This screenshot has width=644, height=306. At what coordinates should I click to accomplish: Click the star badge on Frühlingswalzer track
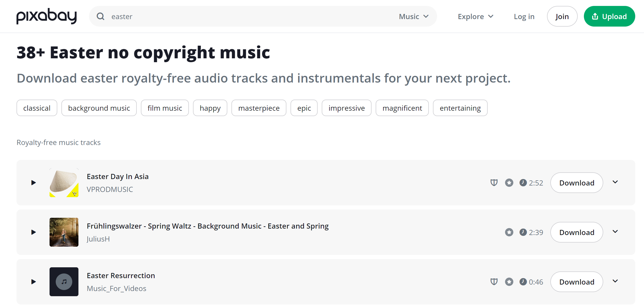tap(509, 232)
